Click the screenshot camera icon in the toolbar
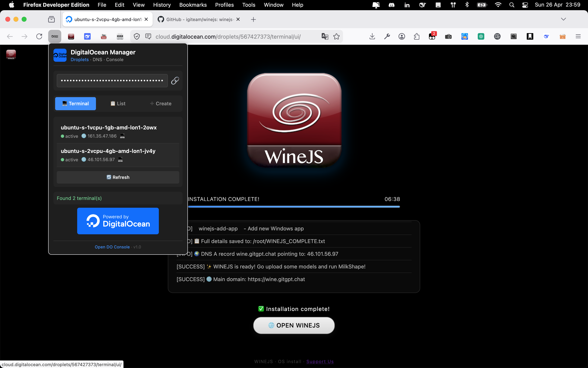The height and width of the screenshot is (368, 588). (x=448, y=37)
